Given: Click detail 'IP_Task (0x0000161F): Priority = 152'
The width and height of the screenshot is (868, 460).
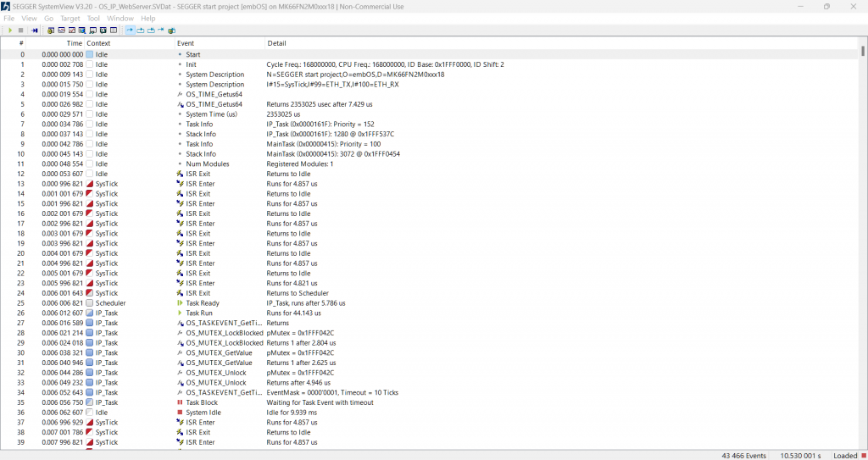Looking at the screenshot, I should (320, 124).
